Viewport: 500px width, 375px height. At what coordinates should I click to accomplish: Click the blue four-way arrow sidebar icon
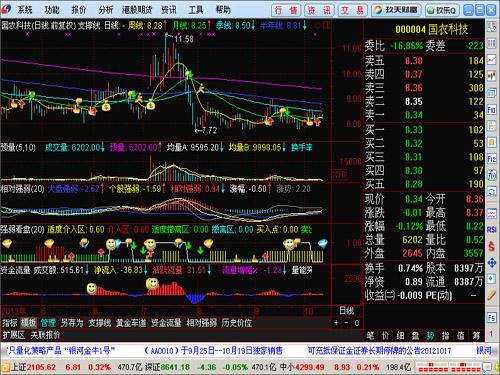[492, 263]
